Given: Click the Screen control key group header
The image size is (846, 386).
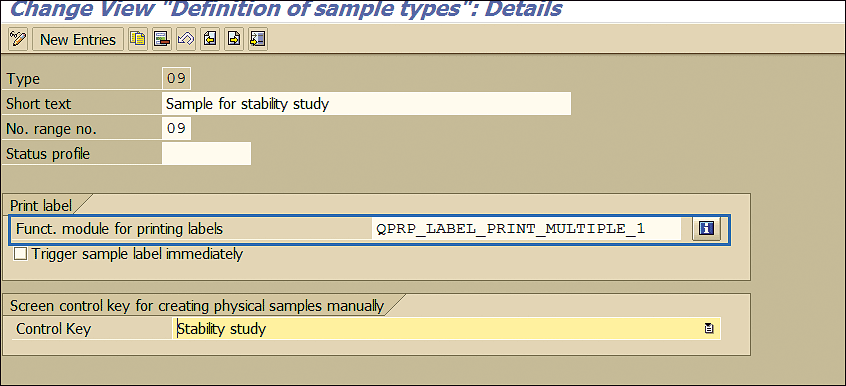Looking at the screenshot, I should 197,306.
